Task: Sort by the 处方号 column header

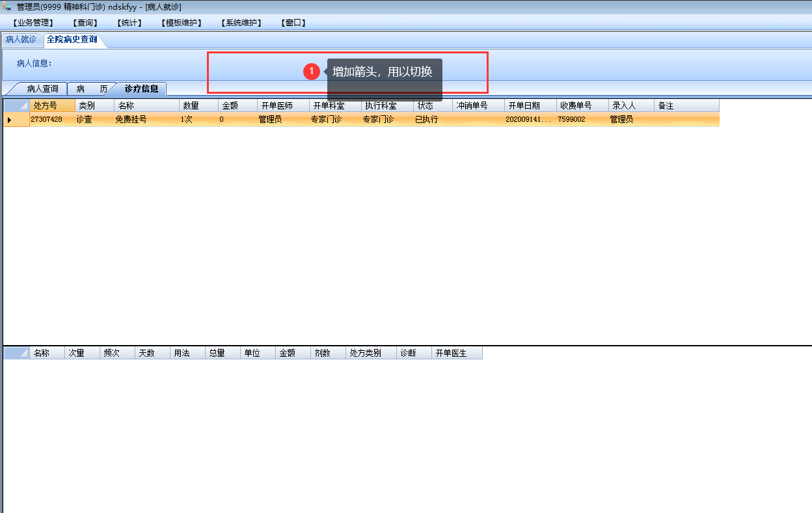Action: pos(52,105)
